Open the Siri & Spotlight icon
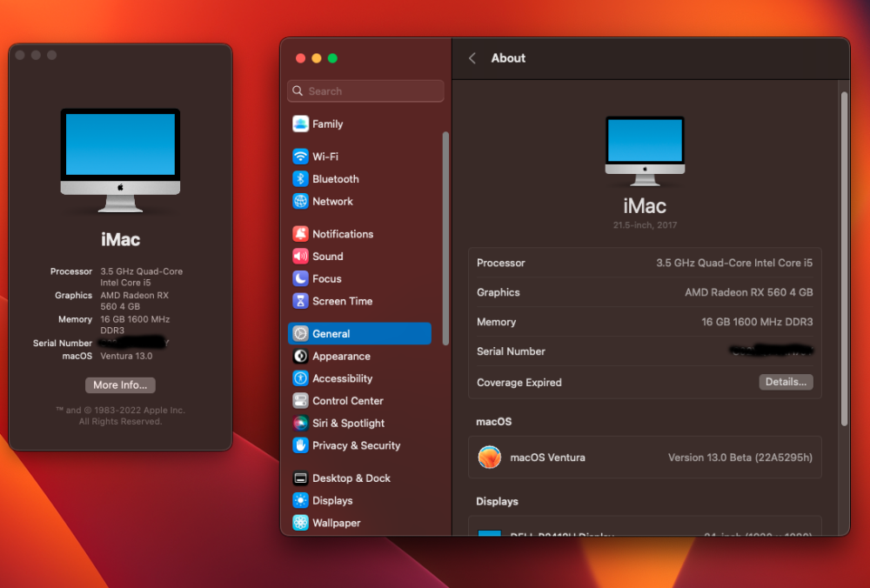The width and height of the screenshot is (870, 588). [300, 424]
